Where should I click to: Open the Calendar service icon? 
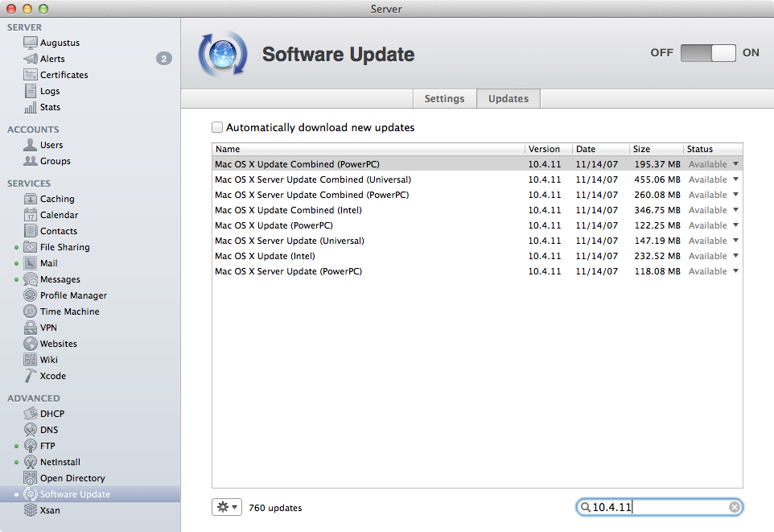(x=31, y=215)
